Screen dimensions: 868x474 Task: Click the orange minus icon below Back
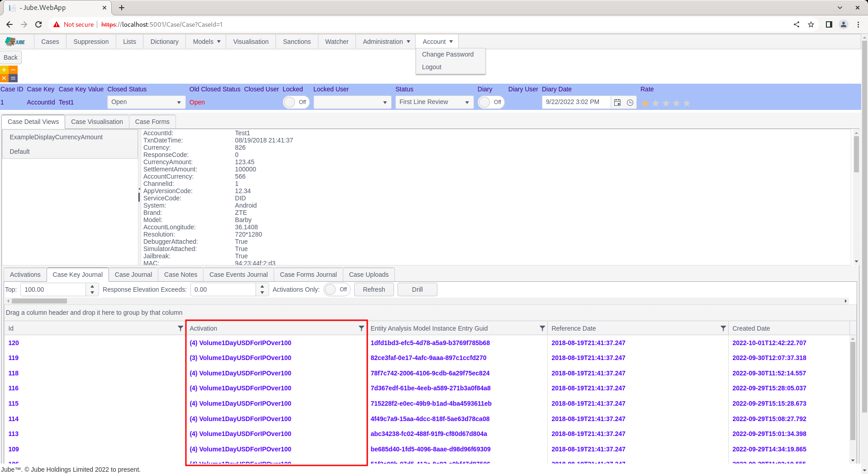tap(13, 70)
